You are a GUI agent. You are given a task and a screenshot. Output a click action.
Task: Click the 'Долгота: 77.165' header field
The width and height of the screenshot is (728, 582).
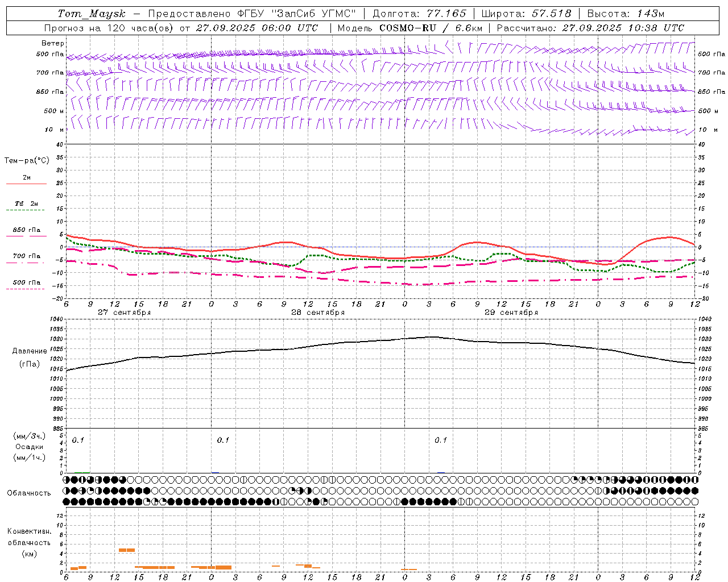point(420,14)
